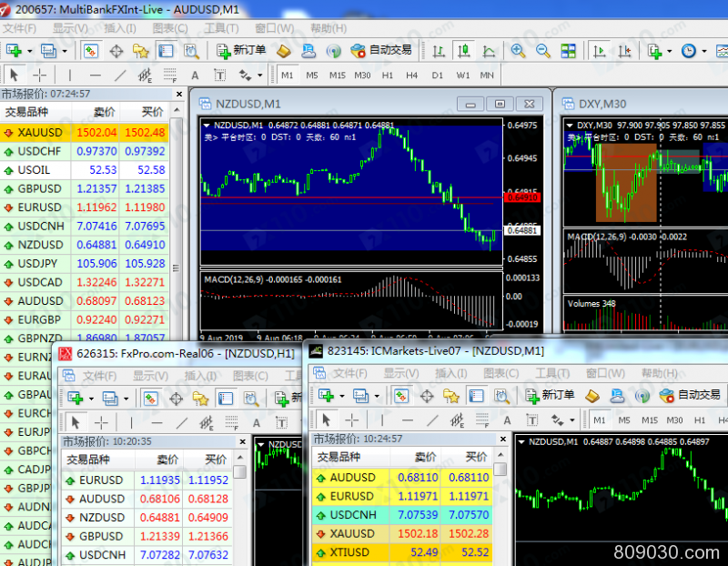Open the 工具(T) menu

pos(222,28)
